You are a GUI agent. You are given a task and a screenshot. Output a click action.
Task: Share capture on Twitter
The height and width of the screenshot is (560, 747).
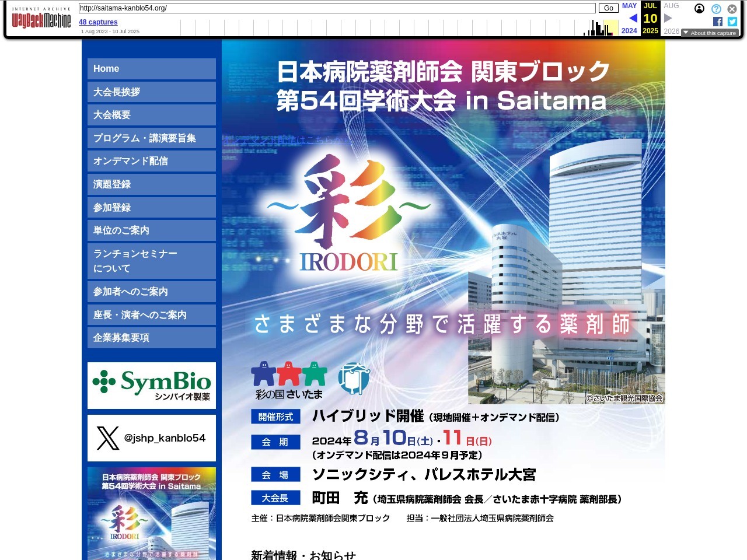pos(732,22)
